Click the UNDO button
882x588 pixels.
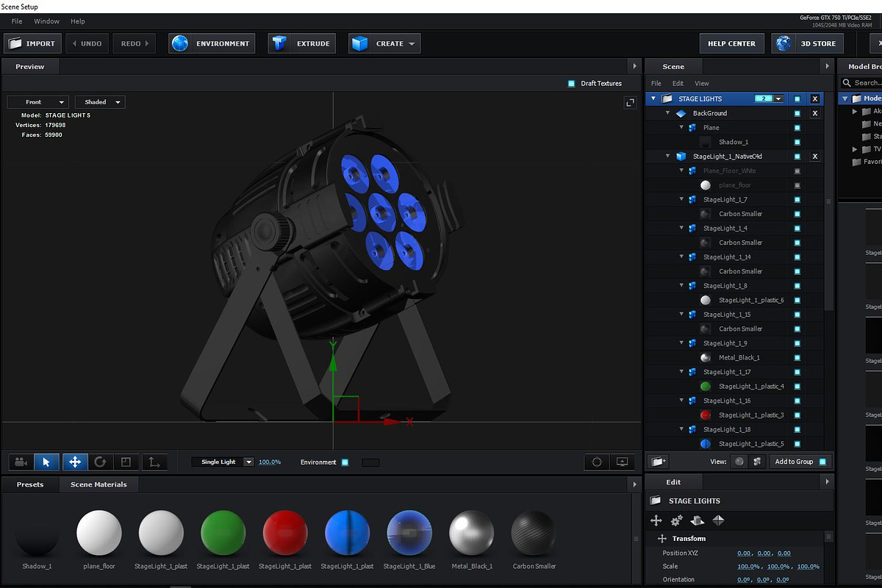tap(87, 43)
